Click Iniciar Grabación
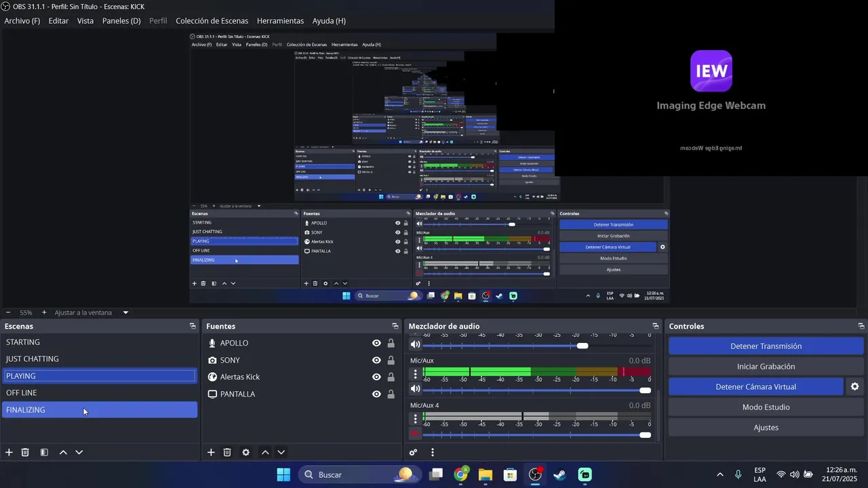 click(766, 366)
